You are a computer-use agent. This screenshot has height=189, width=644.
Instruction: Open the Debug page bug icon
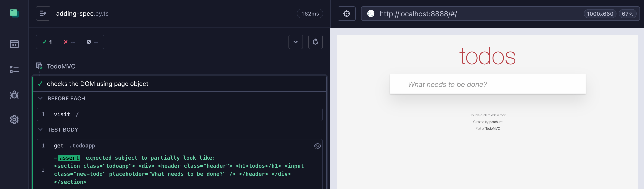[14, 94]
